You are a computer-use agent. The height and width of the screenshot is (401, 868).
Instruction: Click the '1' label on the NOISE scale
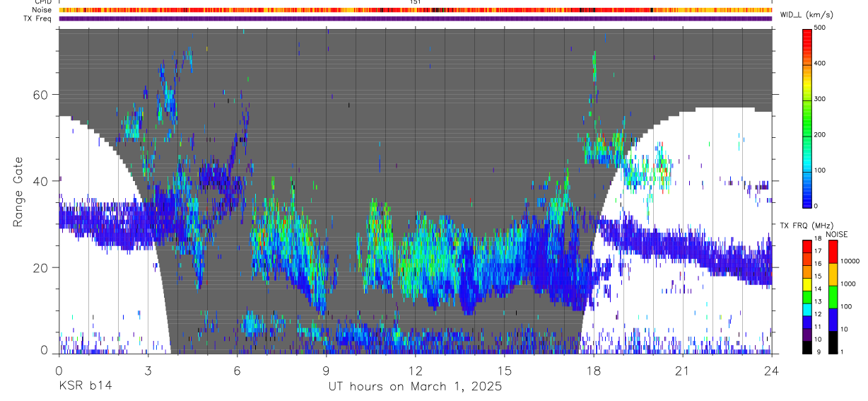842,351
